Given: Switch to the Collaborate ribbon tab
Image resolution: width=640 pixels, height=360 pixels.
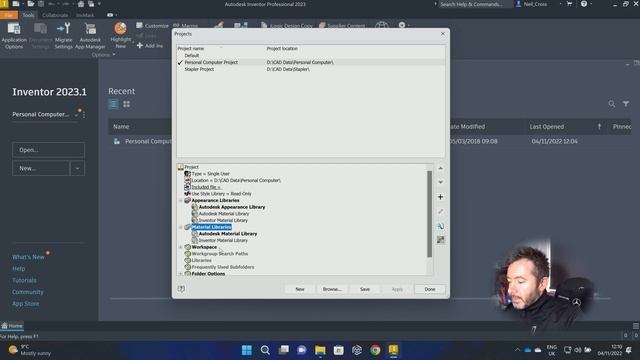Looking at the screenshot, I should coord(55,15).
